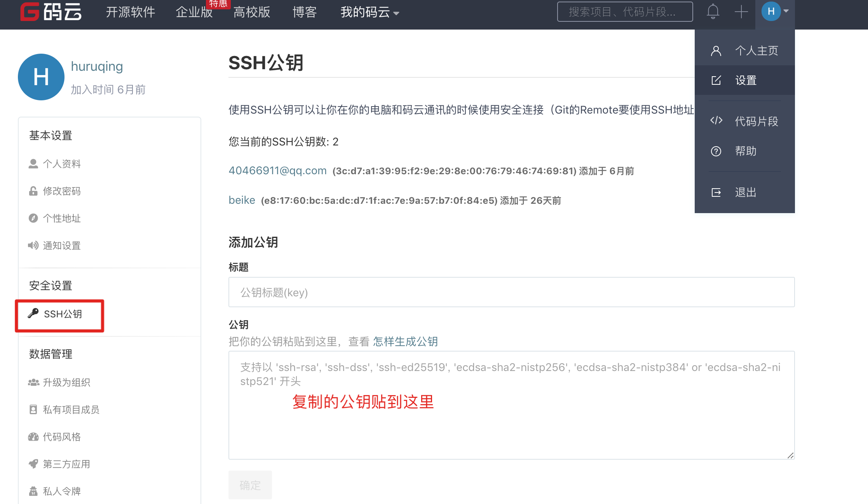Select 代码片段 from the user menu
Viewport: 868px width, 504px height.
click(x=745, y=121)
